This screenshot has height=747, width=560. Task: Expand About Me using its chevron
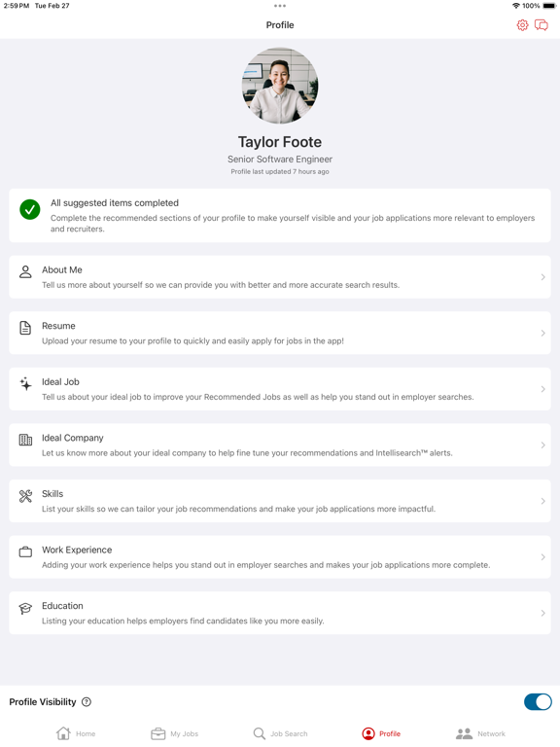click(542, 277)
